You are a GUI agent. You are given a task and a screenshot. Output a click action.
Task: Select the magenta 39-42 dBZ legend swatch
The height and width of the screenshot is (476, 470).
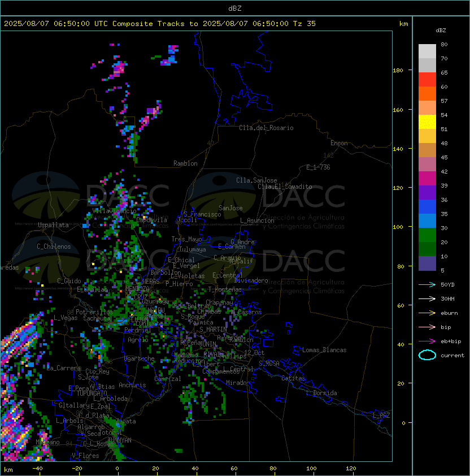click(x=427, y=179)
